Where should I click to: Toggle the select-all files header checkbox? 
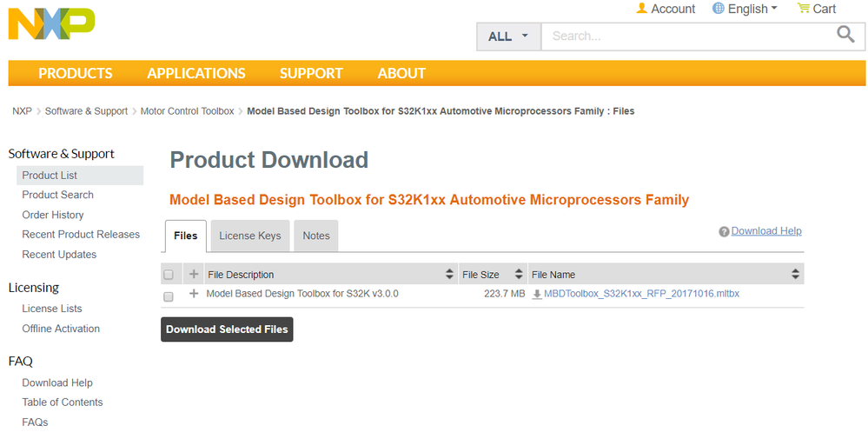point(169,275)
